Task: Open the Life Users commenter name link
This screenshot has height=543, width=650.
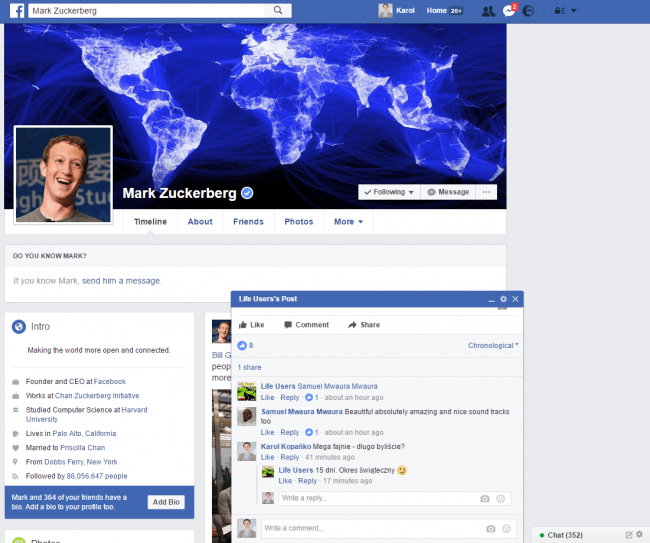Action: point(278,386)
